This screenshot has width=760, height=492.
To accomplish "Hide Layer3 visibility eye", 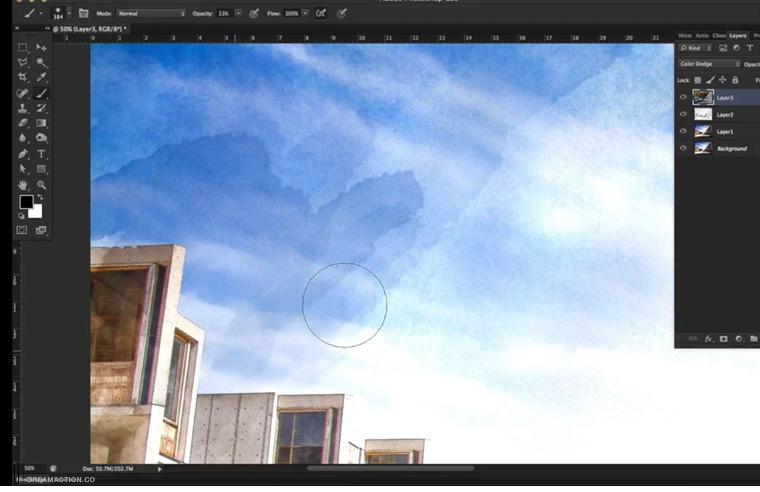I will tap(683, 97).
